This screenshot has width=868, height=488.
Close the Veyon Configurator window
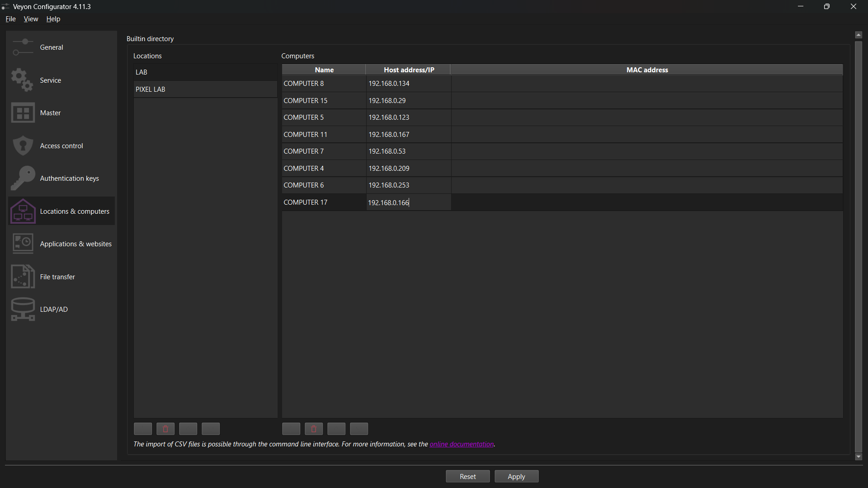(854, 6)
